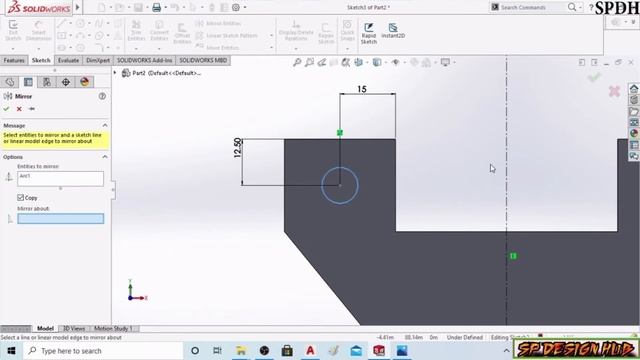Click the Trim Entities tool
Screen dimensions: 640x360
point(136,31)
